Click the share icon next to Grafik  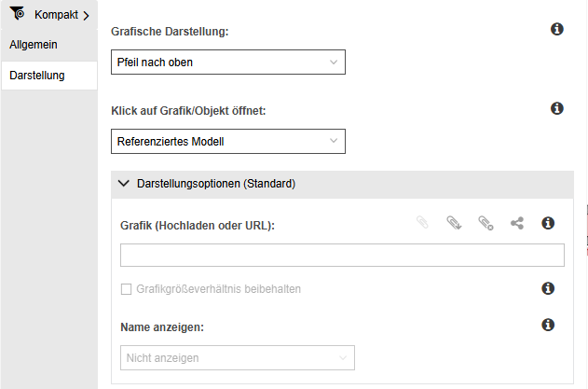pyautogui.click(x=517, y=223)
